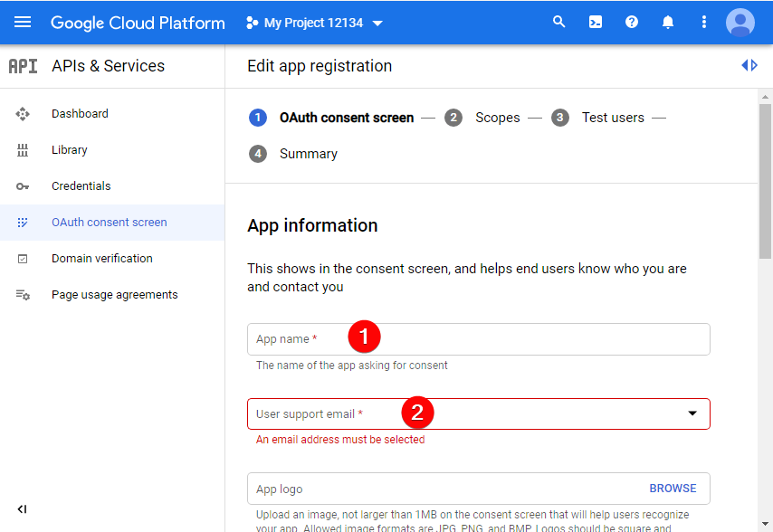This screenshot has height=532, width=773.
Task: Check notifications via the bell icon
Action: click(667, 21)
